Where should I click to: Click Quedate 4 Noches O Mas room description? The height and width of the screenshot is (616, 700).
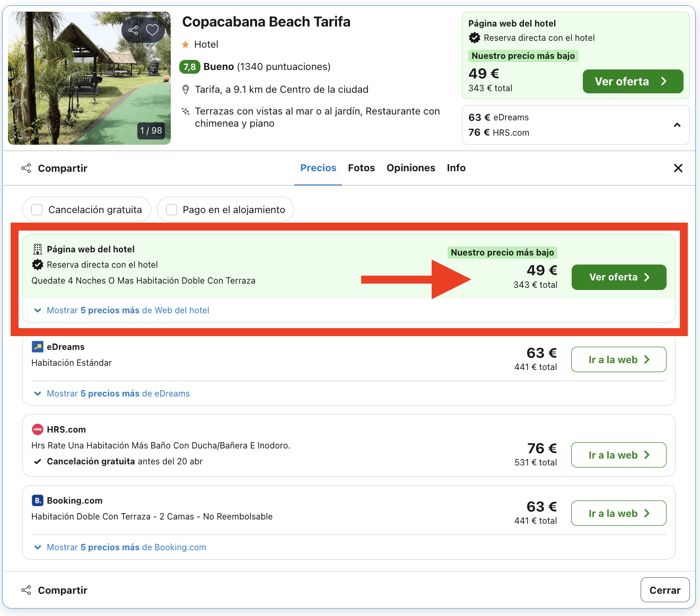(143, 280)
